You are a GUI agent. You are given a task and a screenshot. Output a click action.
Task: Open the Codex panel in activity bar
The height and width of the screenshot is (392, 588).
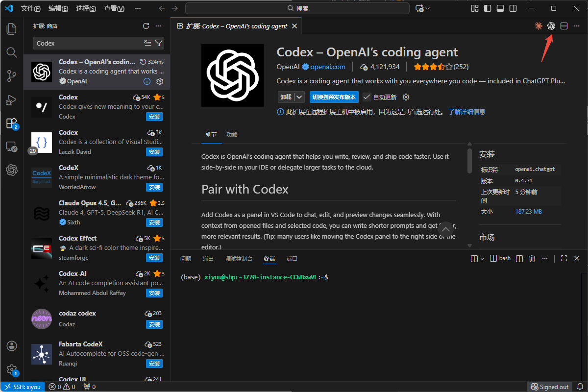coord(12,170)
